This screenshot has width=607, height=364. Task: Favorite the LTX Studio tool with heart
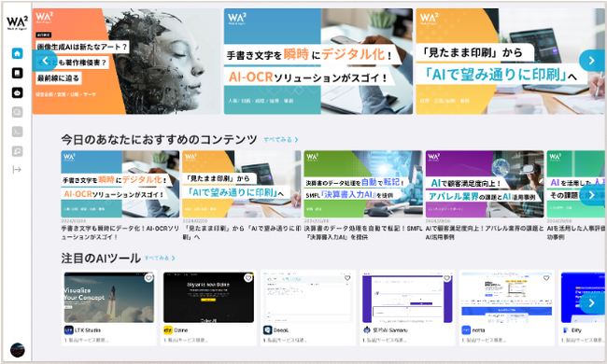pos(148,278)
